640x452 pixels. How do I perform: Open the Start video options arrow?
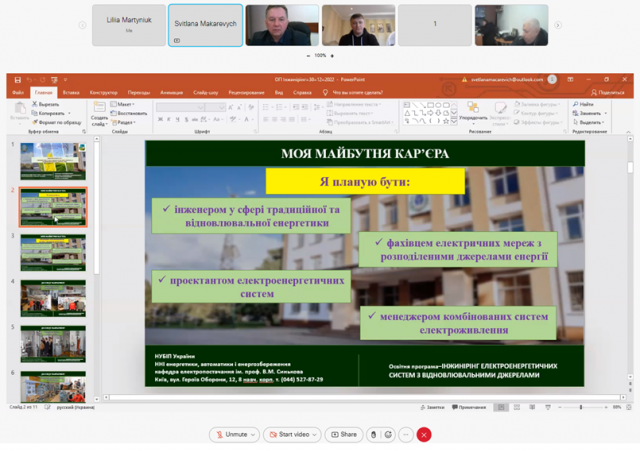pos(315,434)
